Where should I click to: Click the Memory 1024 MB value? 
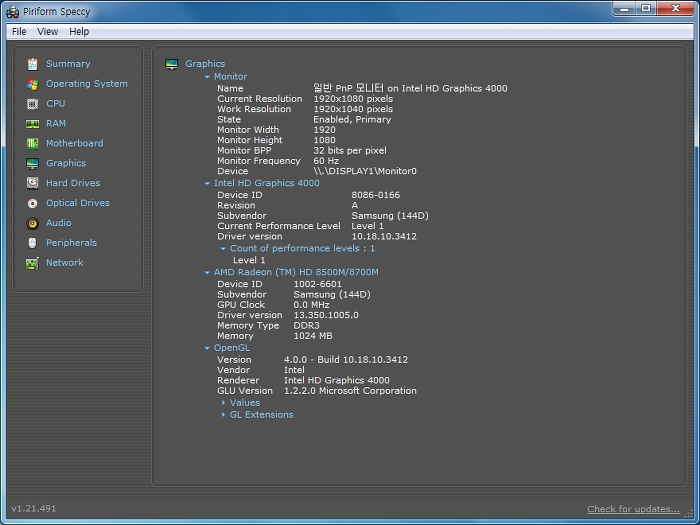313,336
